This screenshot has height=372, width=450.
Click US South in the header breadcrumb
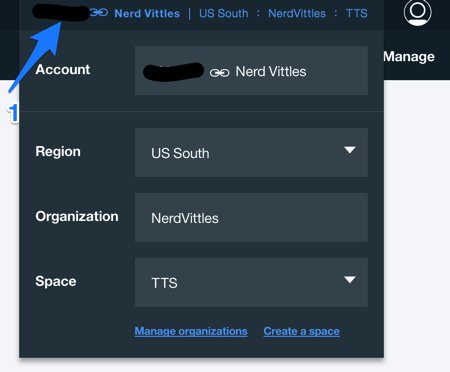pyautogui.click(x=224, y=13)
